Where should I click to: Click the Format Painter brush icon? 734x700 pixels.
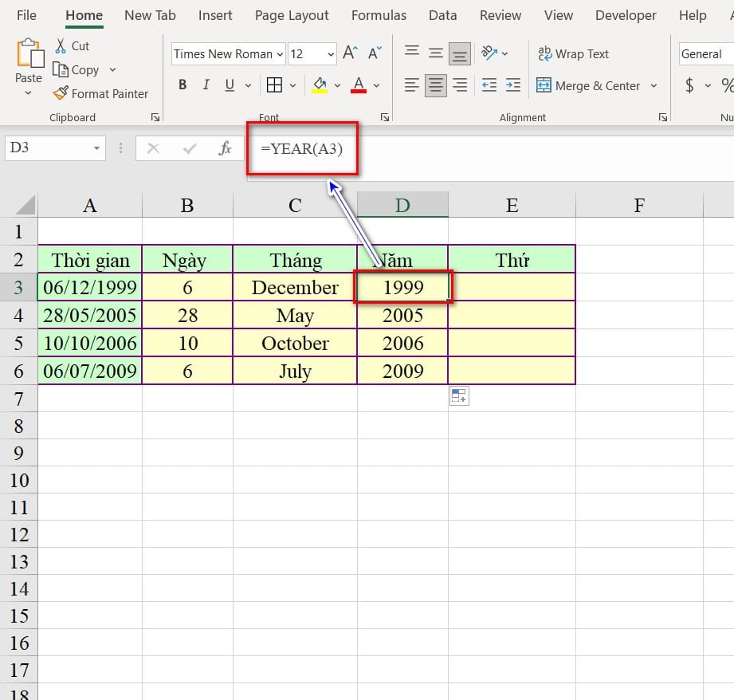click(x=61, y=93)
